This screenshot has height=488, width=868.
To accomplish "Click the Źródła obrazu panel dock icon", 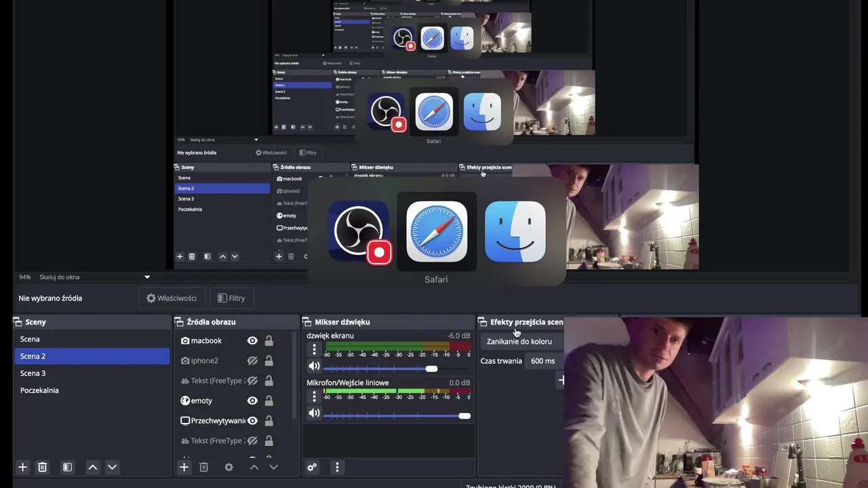I will click(x=179, y=322).
